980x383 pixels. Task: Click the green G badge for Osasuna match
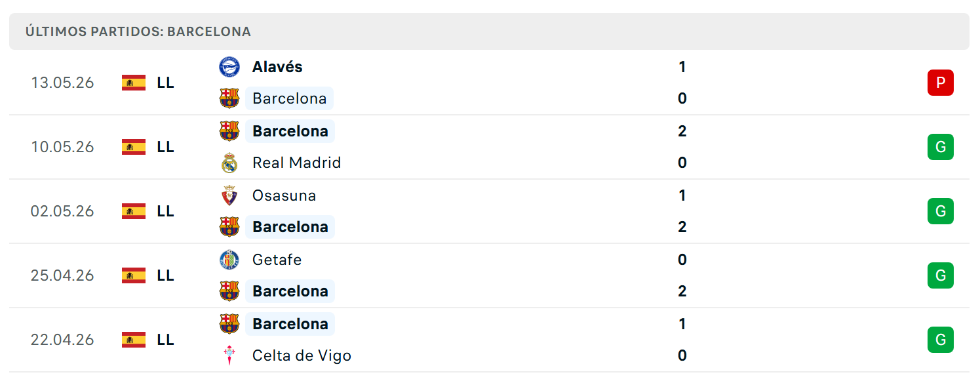(941, 211)
